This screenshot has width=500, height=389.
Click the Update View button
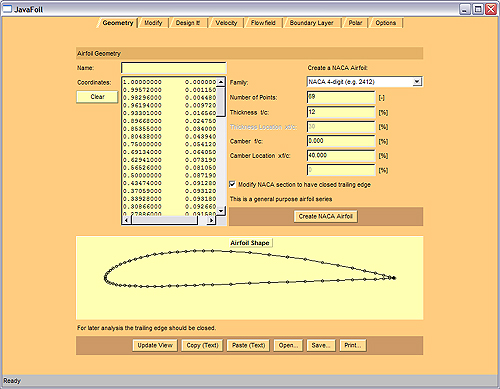point(155,345)
